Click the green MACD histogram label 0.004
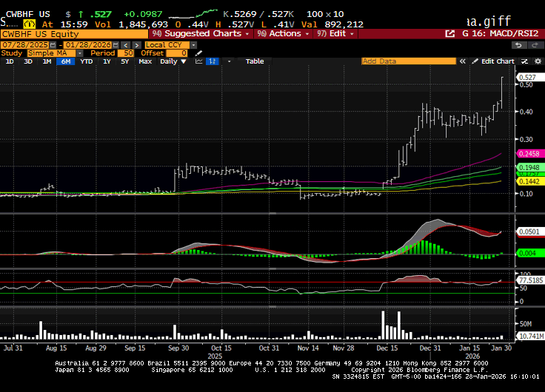 click(x=530, y=254)
